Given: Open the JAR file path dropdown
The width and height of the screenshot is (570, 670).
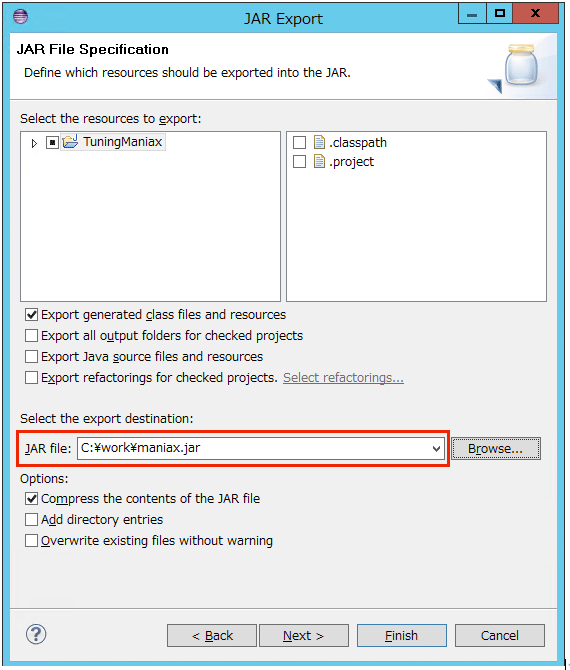Looking at the screenshot, I should [x=436, y=449].
